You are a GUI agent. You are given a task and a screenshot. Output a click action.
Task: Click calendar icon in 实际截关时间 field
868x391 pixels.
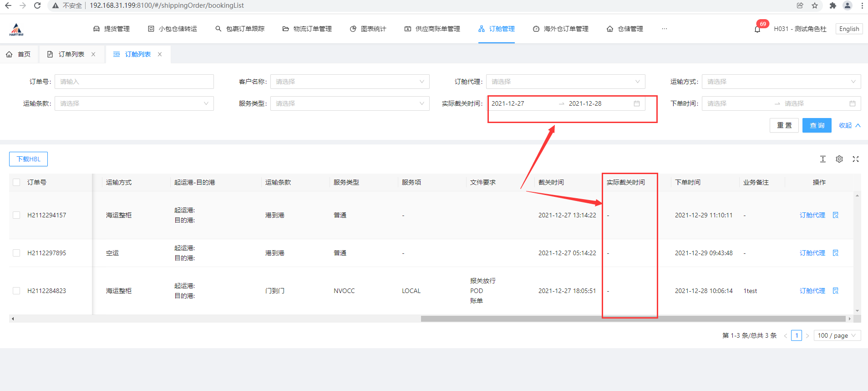(637, 103)
